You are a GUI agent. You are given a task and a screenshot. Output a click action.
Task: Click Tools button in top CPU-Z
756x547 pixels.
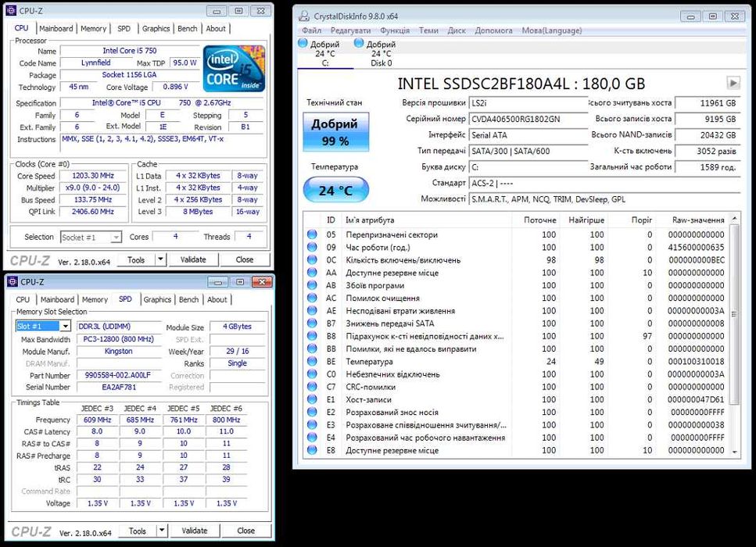pos(136,259)
